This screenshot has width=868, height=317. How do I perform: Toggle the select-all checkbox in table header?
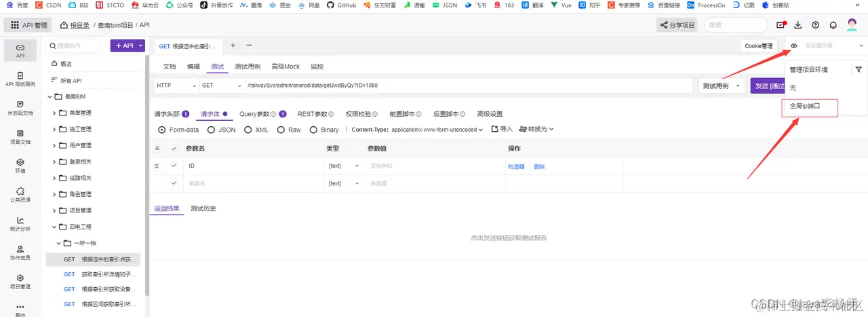174,148
